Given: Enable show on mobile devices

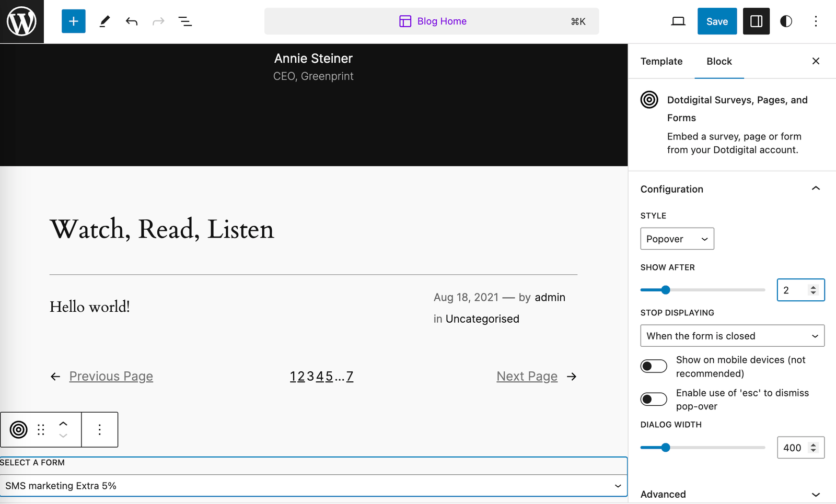Looking at the screenshot, I should [653, 366].
